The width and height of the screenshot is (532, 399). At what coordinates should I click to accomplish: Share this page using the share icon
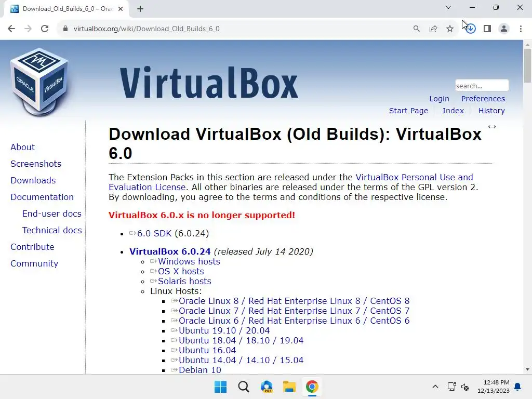pyautogui.click(x=433, y=29)
